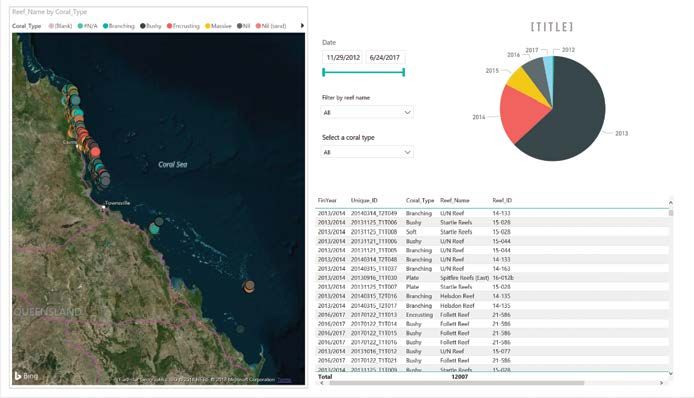Show more Coral_Type legend entries with the arrow
Viewport: 694px width, 398px height.
pos(302,26)
